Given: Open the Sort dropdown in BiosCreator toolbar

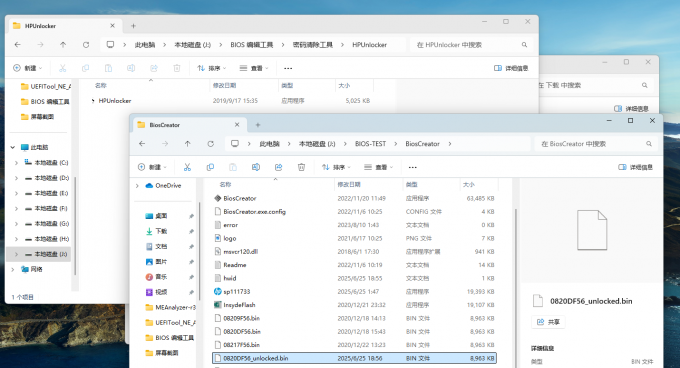Looking at the screenshot, I should pyautogui.click(x=336, y=167).
